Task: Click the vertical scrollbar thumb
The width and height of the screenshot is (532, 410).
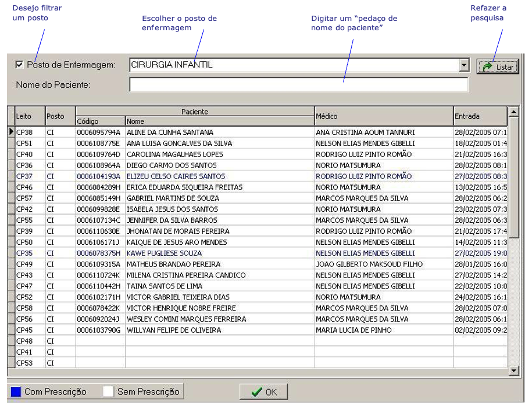Action: 513,177
